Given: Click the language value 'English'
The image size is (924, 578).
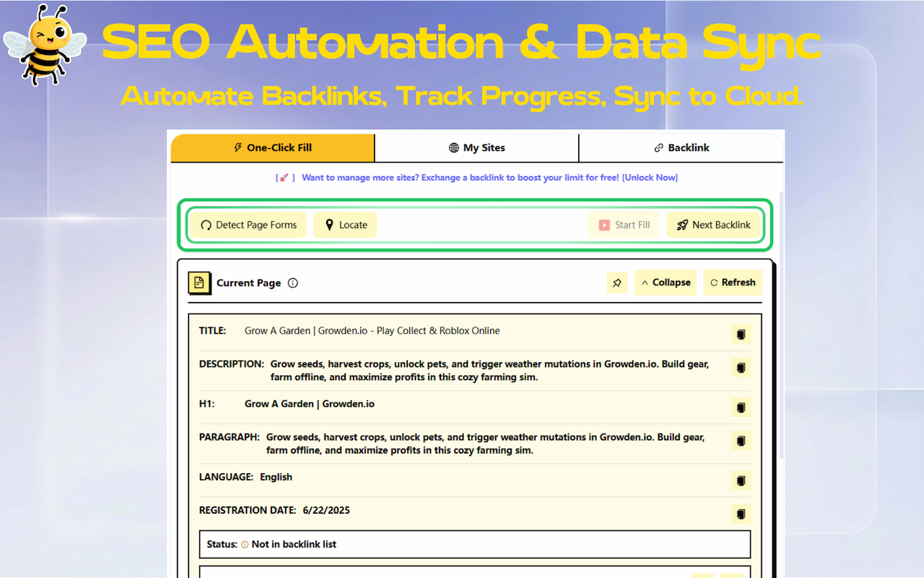Looking at the screenshot, I should tap(276, 477).
